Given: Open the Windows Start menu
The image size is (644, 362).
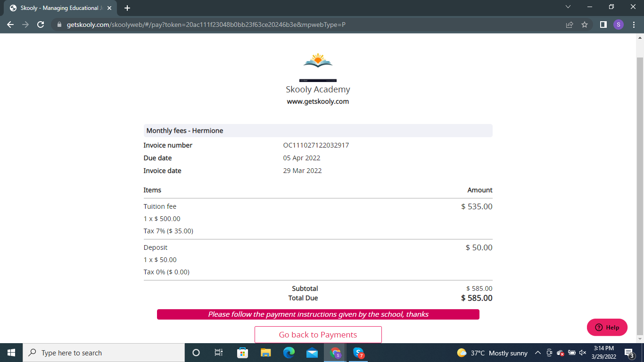Looking at the screenshot, I should (x=11, y=353).
